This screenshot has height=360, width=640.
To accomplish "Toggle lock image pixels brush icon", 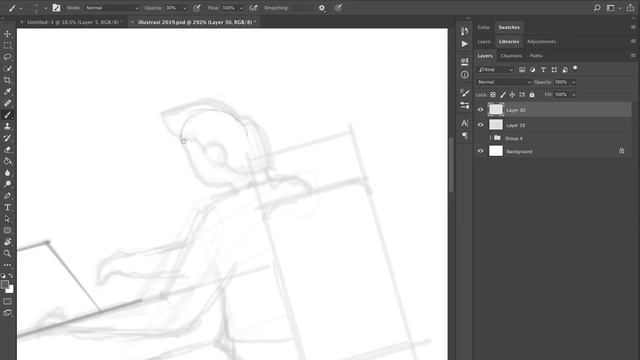I will point(503,95).
